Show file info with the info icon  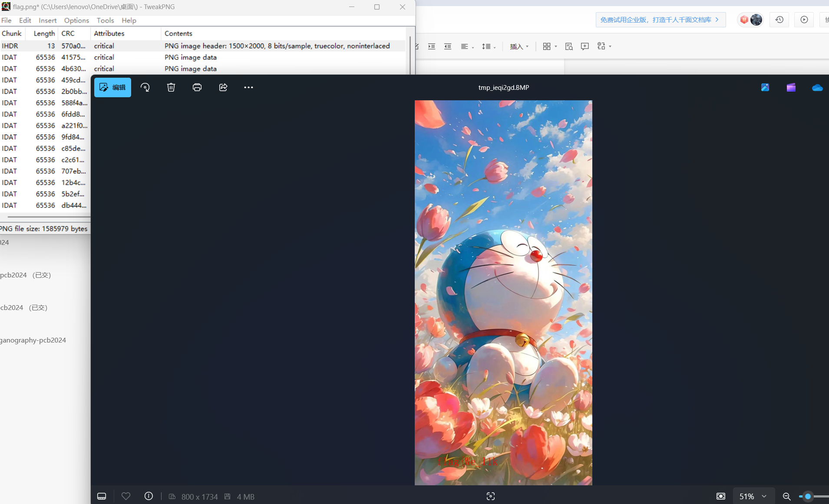[x=149, y=496]
